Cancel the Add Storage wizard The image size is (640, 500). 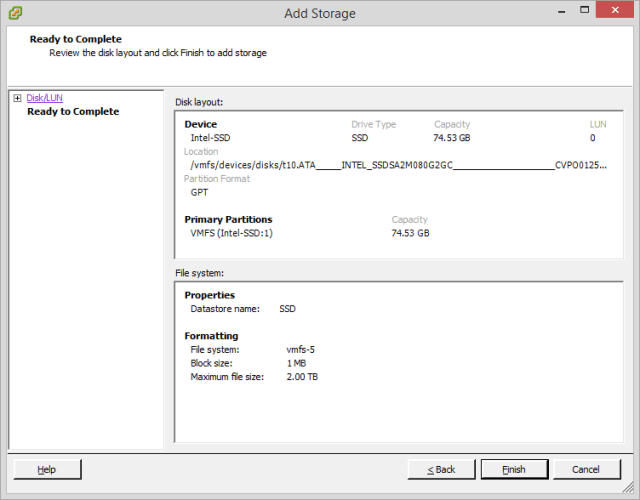point(587,469)
